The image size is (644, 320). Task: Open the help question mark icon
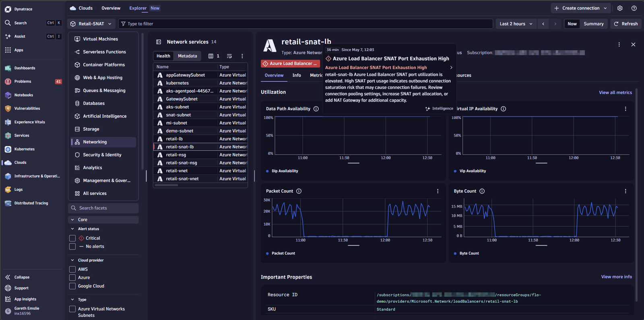tap(634, 8)
